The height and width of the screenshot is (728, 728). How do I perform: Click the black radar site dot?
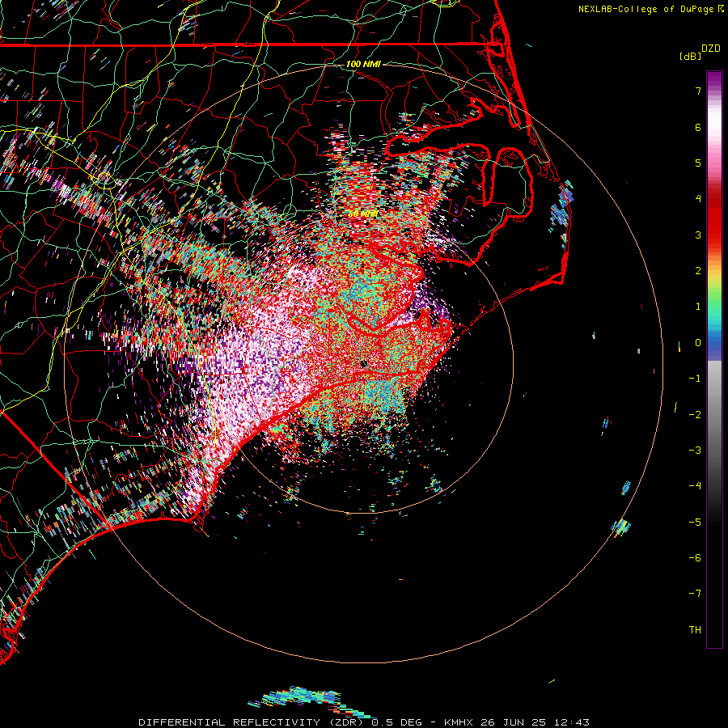[363, 363]
